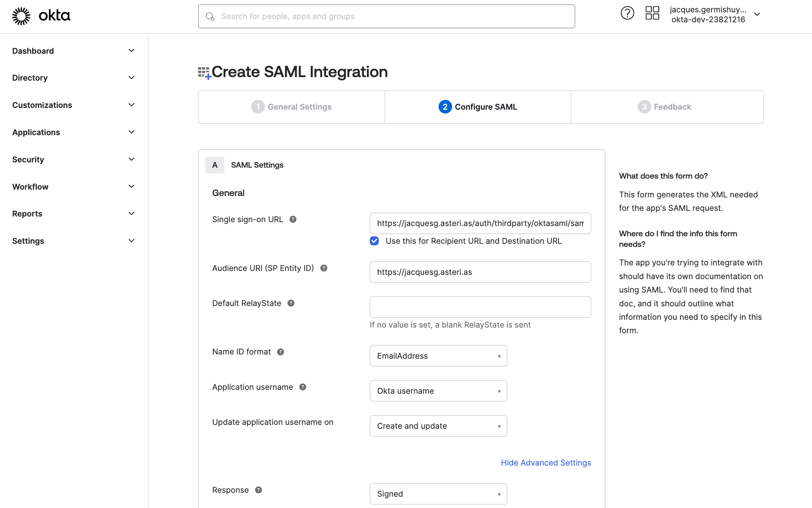Go to General Settings step tab
Image resolution: width=812 pixels, height=508 pixels.
pyautogui.click(x=291, y=107)
